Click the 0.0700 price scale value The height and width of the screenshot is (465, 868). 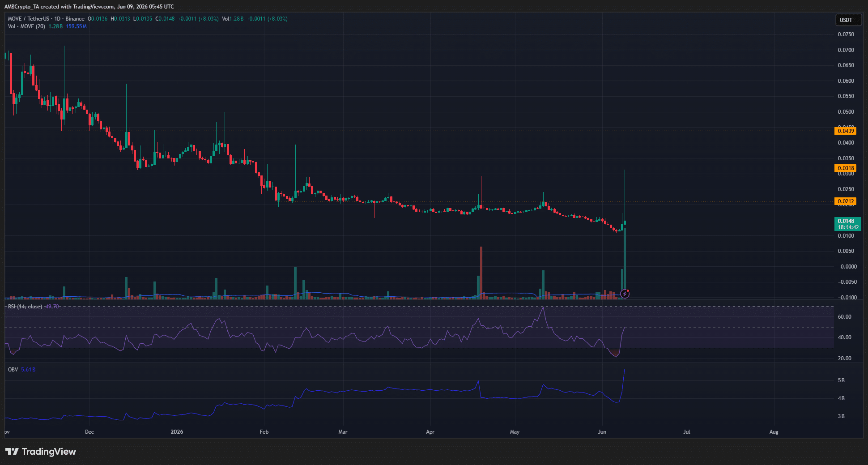pos(846,50)
